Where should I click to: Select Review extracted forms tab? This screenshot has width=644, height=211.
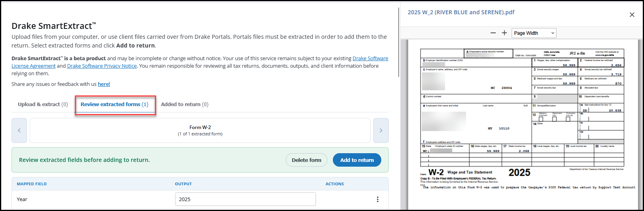coord(115,104)
